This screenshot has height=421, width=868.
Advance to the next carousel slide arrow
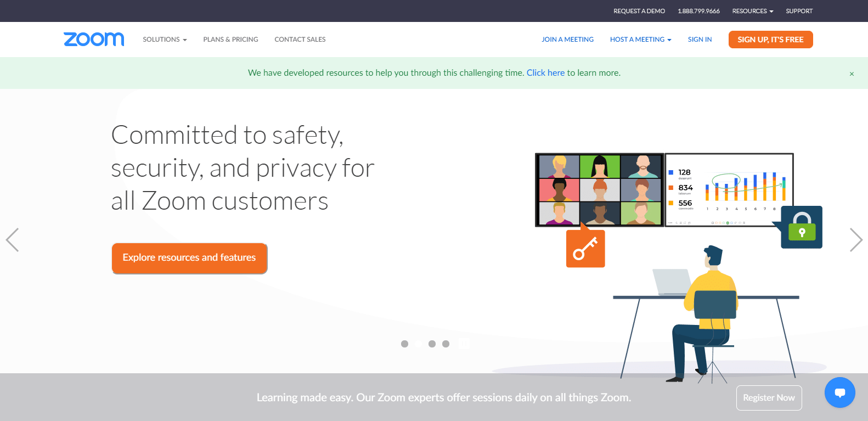pos(856,240)
